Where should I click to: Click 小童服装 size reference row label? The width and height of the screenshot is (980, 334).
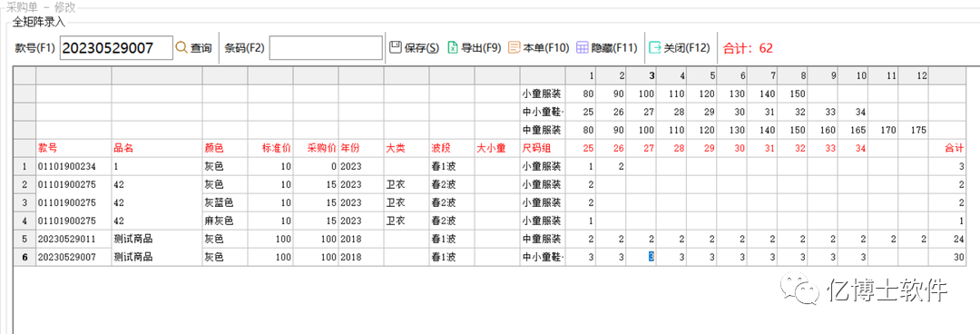click(x=542, y=93)
